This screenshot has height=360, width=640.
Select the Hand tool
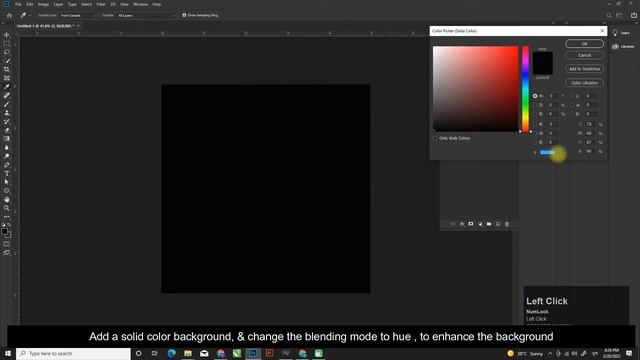coord(7,199)
